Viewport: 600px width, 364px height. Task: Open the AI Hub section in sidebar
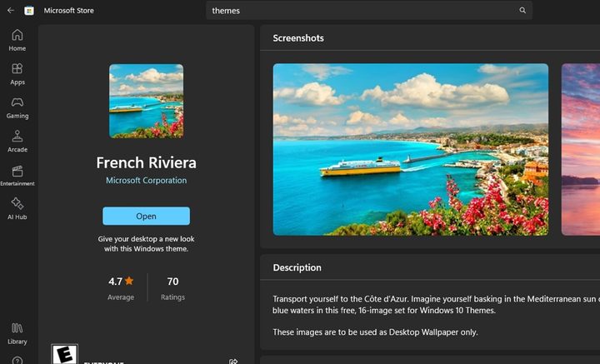pos(17,209)
